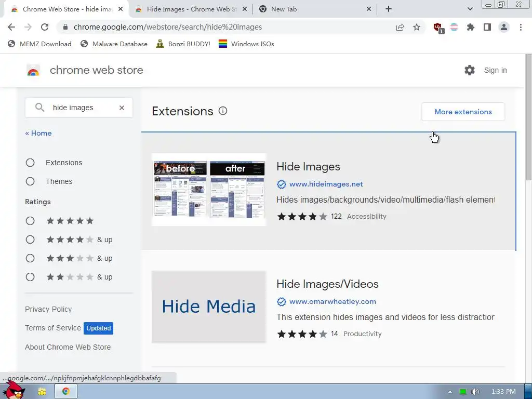532x399 pixels.
Task: Click the Chrome Web Store logo
Action: click(x=33, y=70)
